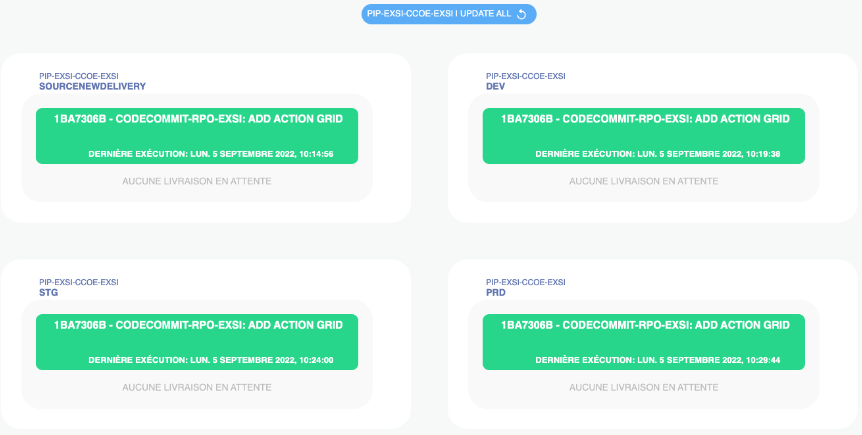The height and width of the screenshot is (435, 862).
Task: Select the PRD stage title
Action: 496,293
